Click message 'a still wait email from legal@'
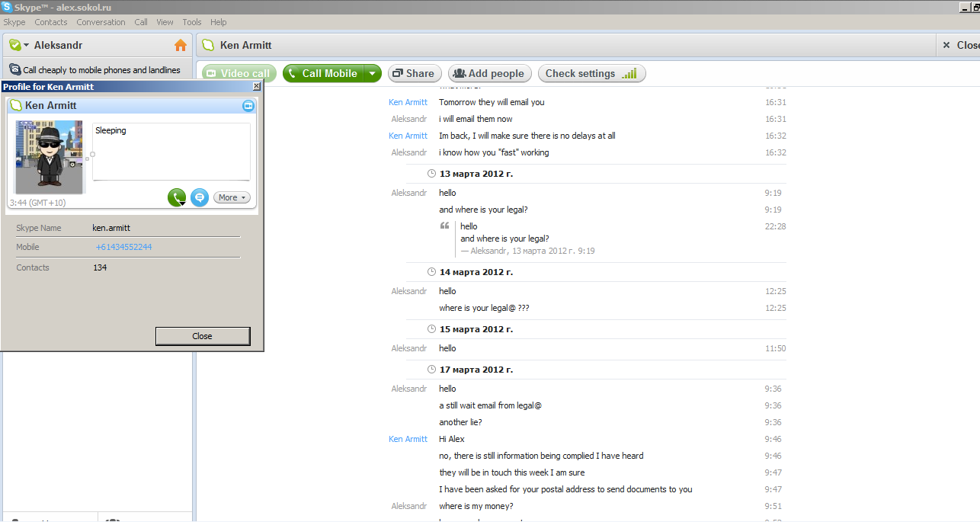Image resolution: width=980 pixels, height=522 pixels. 490,405
